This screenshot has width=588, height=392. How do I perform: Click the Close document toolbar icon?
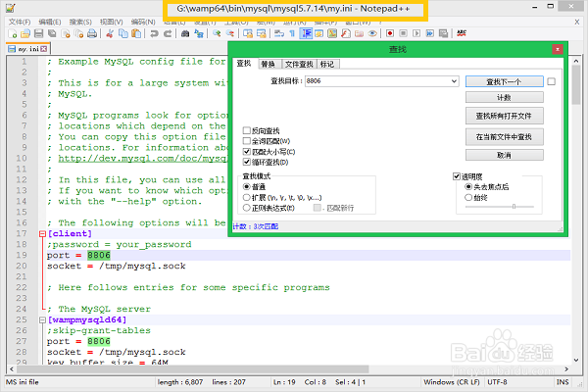[x=66, y=33]
